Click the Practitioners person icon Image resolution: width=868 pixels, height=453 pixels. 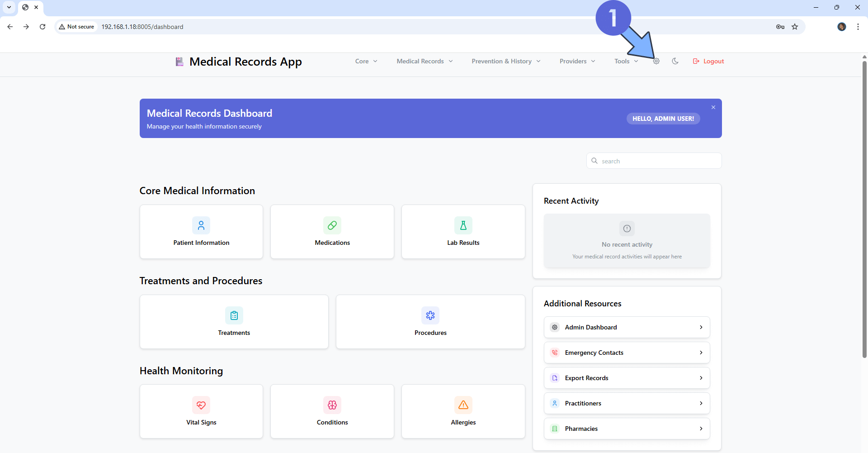555,403
